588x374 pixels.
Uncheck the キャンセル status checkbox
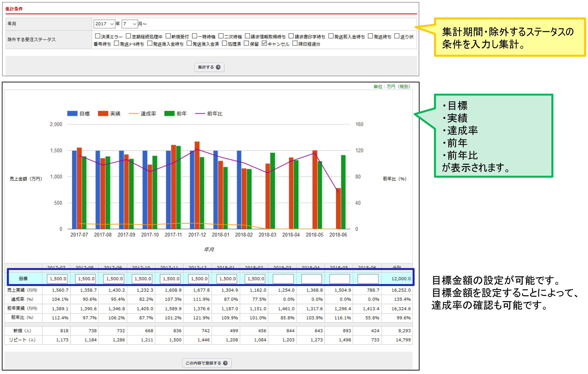coord(264,43)
